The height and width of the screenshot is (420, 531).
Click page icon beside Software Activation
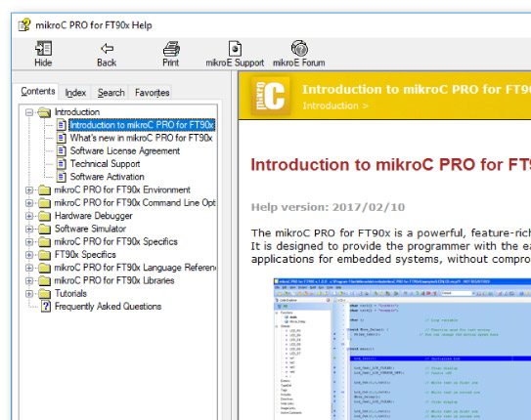[62, 177]
